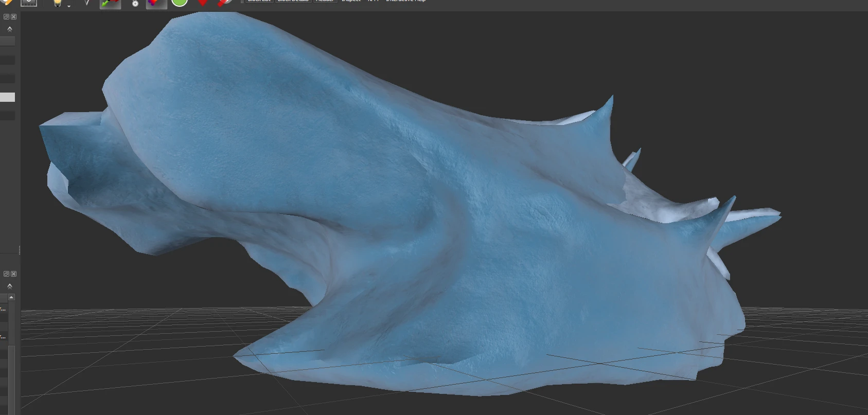This screenshot has width=868, height=415.
Task: Collapse the lower left panel with chevron
Action: pos(9,286)
